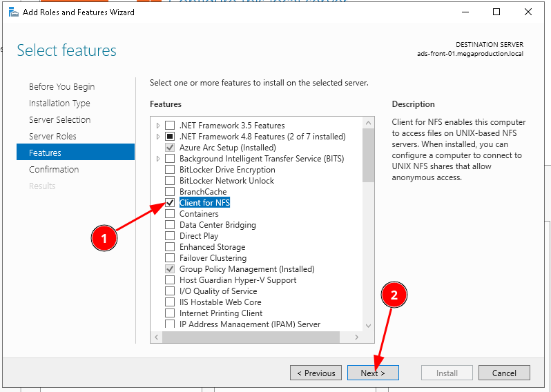Close the Add Roles and Features Wizard
This screenshot has height=392, width=551.
pyautogui.click(x=528, y=12)
